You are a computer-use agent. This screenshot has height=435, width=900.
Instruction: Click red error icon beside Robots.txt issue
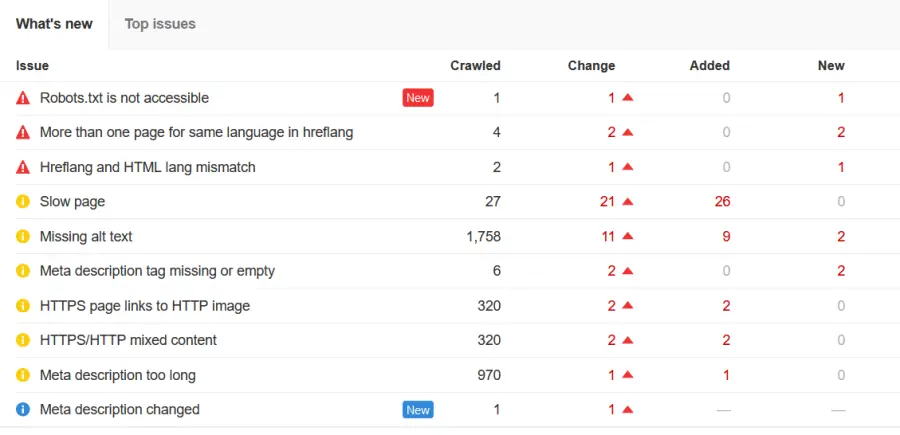point(23,98)
